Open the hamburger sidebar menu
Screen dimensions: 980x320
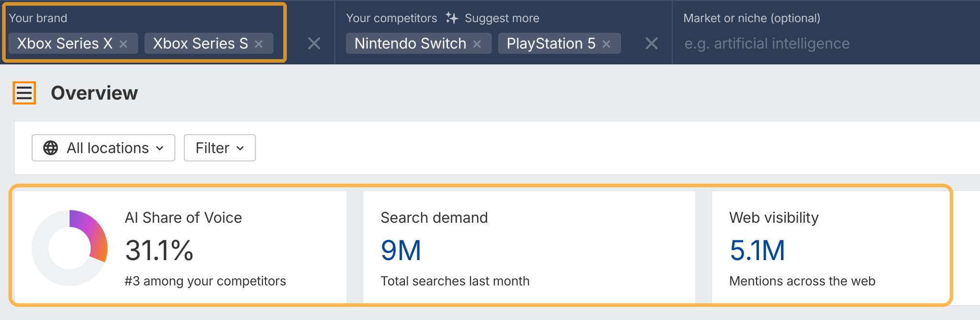(x=24, y=93)
